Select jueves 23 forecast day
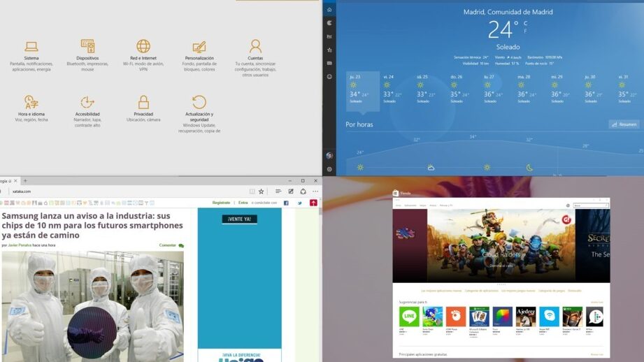Viewport: 644px width, 362px height. (363, 91)
